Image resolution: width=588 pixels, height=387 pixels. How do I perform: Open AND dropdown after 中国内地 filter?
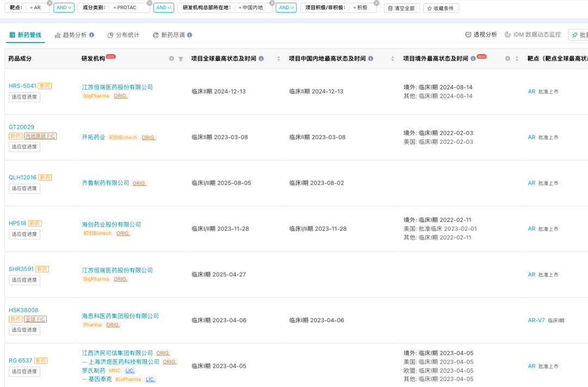(x=286, y=8)
